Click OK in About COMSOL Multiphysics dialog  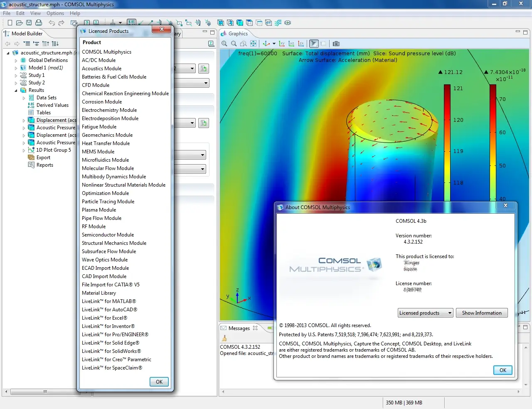pos(503,370)
